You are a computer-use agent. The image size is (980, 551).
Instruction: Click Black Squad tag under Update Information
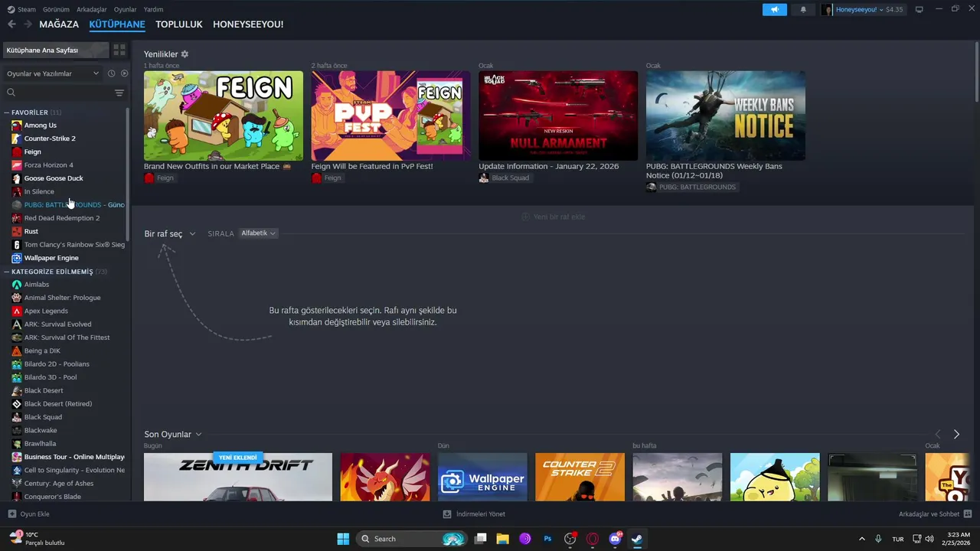[505, 178]
